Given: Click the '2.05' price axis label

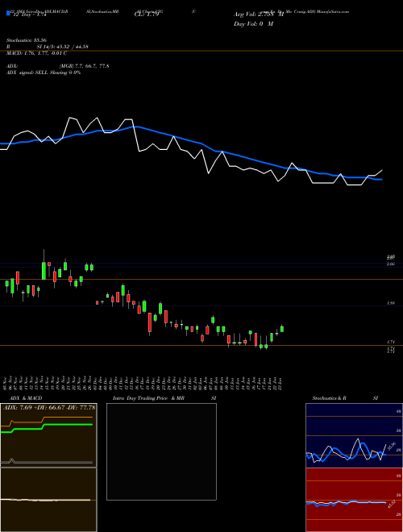Looking at the screenshot, I should [x=391, y=264].
